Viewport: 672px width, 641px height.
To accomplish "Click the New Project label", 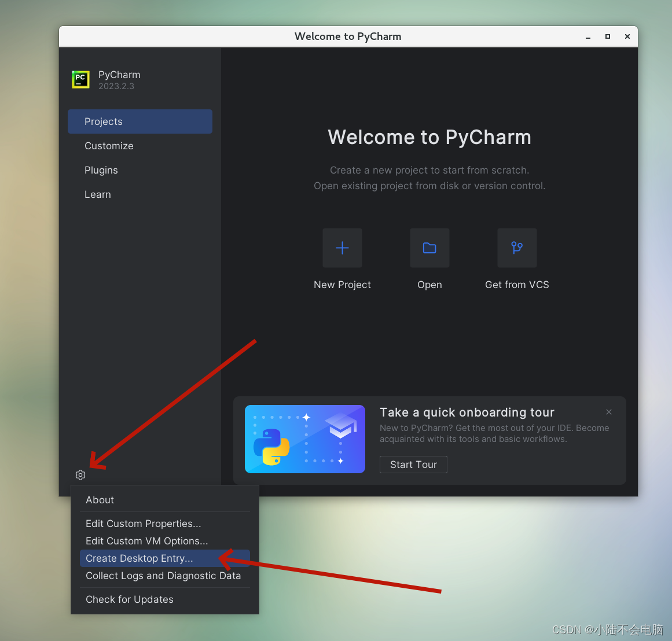I will (342, 285).
